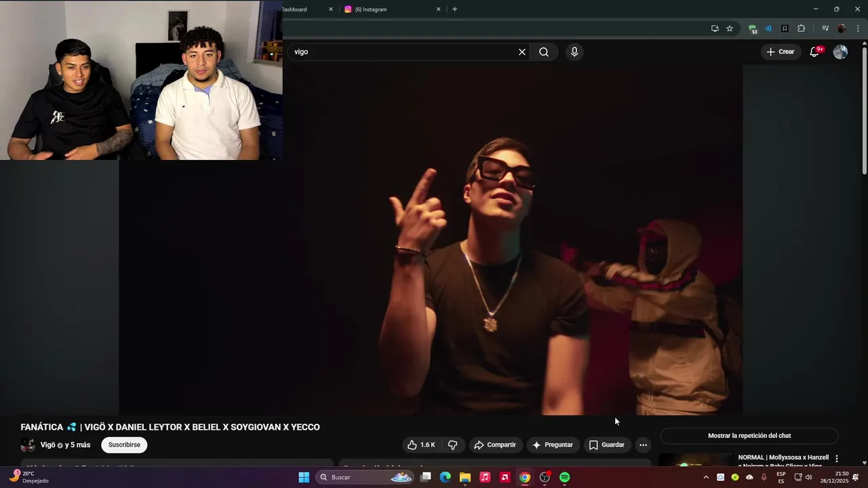Open the Windows notification center bell
868x488 pixels.
point(856,477)
